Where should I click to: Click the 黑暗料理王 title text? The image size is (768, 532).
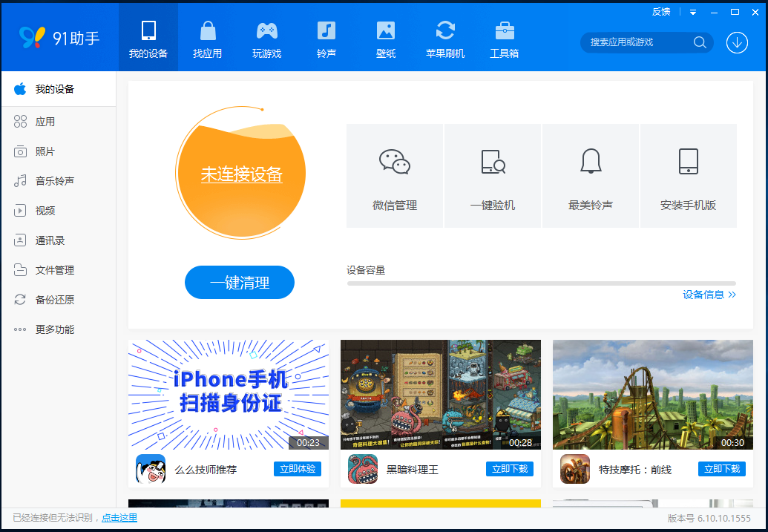pyautogui.click(x=413, y=470)
